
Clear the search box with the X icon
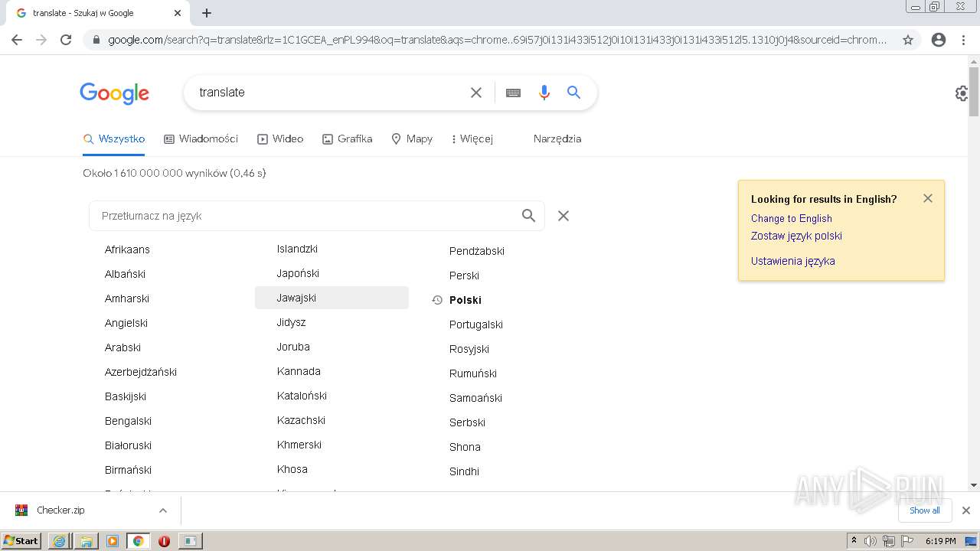[x=476, y=93]
